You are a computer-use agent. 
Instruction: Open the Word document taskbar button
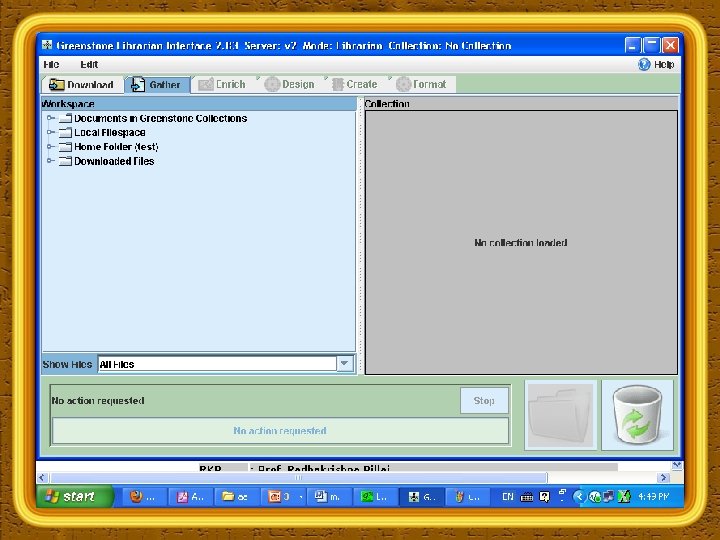pyautogui.click(x=329, y=497)
